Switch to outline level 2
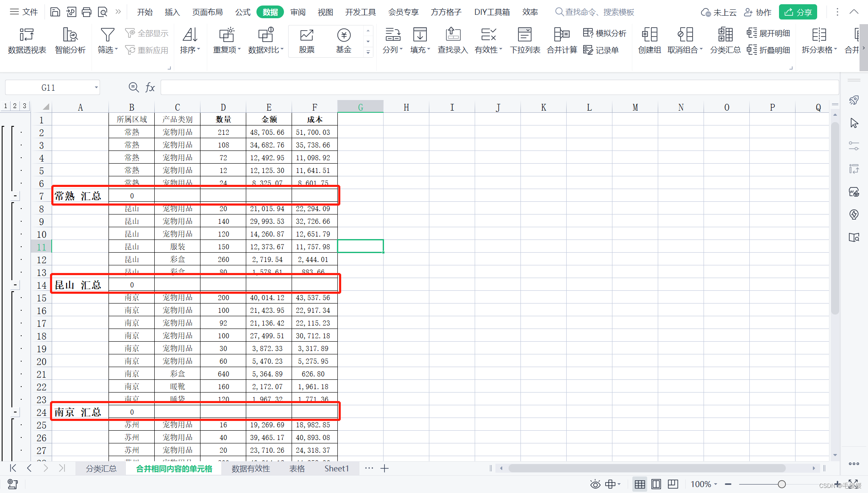Viewport: 868px width, 493px height. point(15,106)
